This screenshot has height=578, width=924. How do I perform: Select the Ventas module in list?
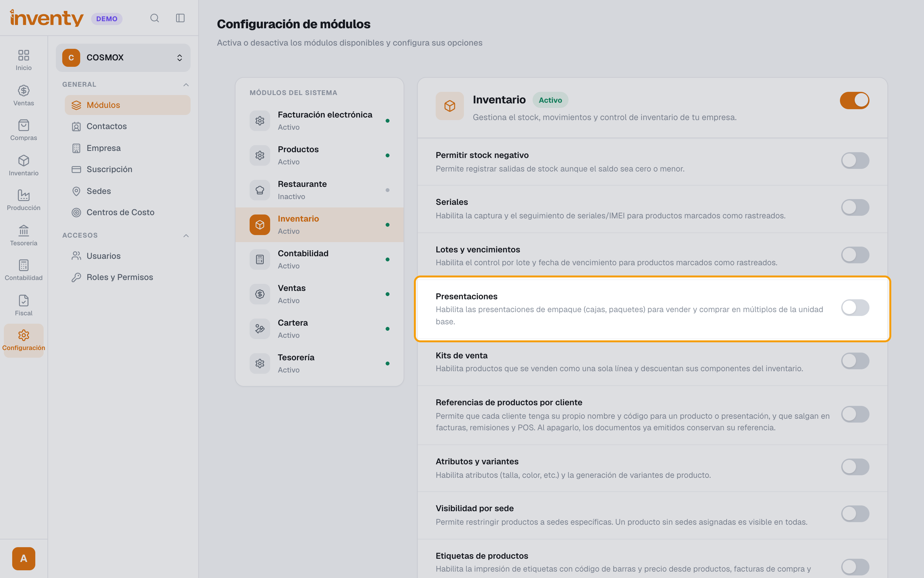[320, 294]
